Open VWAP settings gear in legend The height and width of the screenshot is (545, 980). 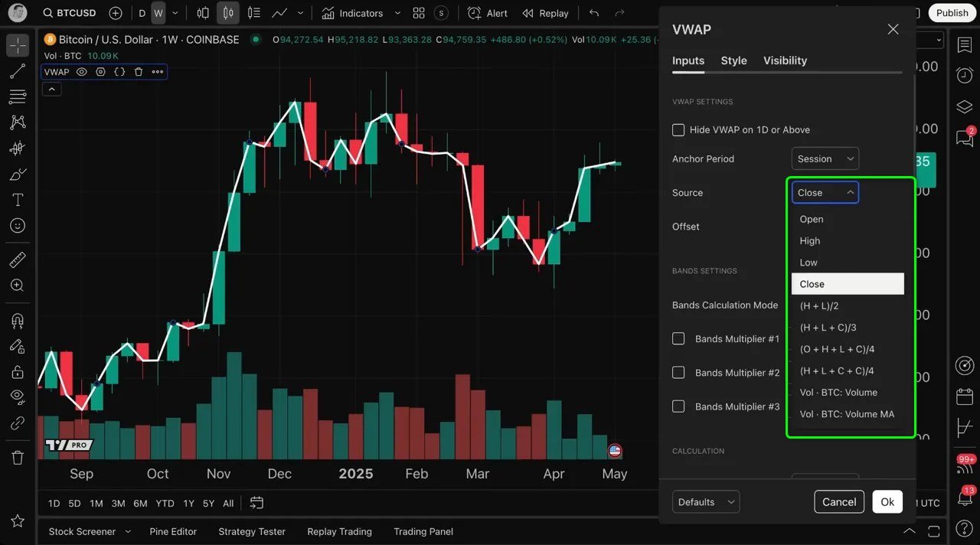[100, 72]
